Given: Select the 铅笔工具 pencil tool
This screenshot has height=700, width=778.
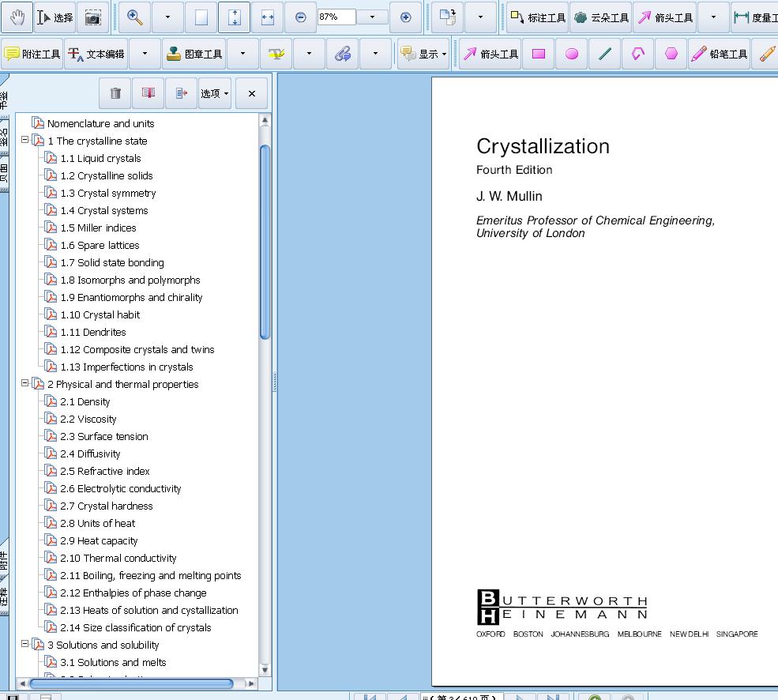Looking at the screenshot, I should [719, 54].
